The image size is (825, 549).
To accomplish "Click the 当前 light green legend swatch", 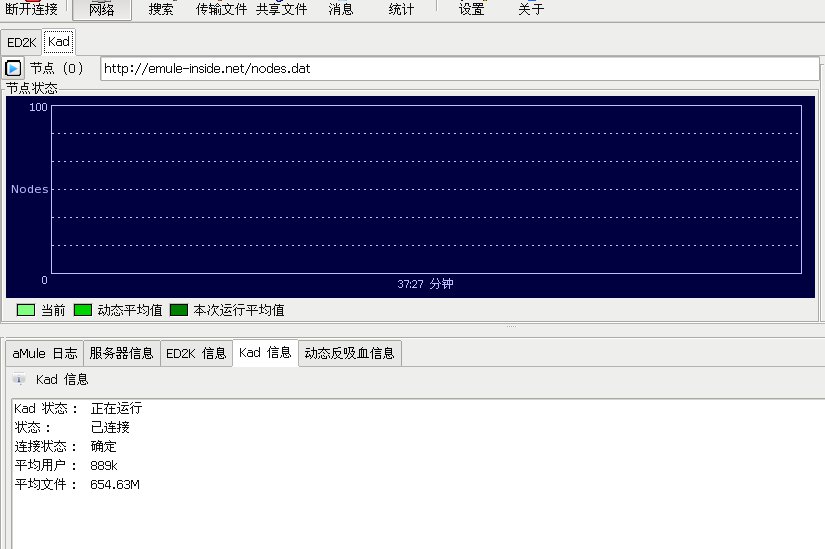I will 26,310.
